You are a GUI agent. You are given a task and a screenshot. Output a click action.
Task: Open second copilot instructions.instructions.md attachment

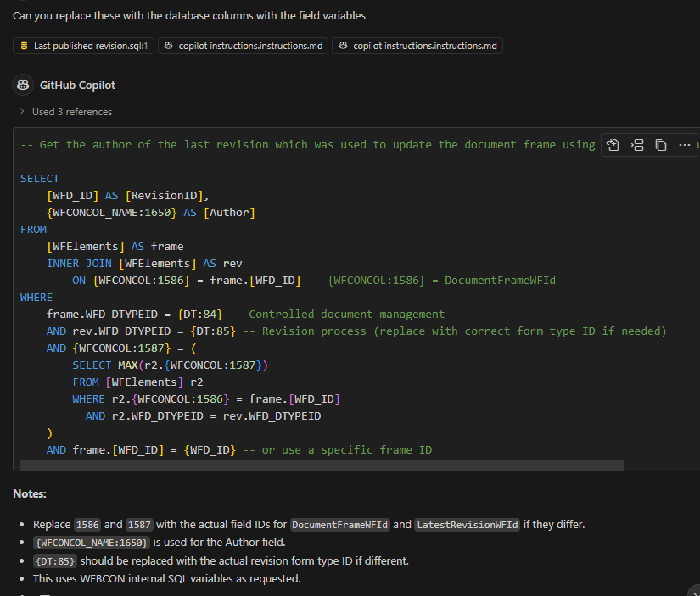click(417, 46)
